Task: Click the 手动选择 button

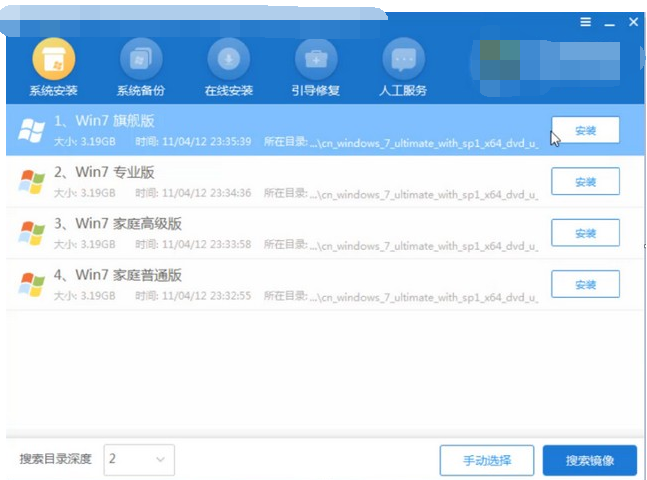Action: pyautogui.click(x=487, y=460)
